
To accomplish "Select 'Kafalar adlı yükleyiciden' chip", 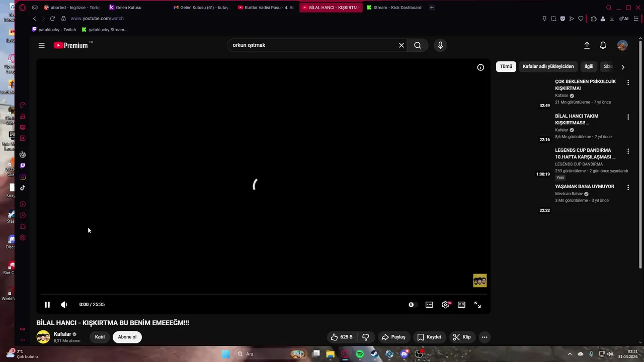I will tap(548, 66).
